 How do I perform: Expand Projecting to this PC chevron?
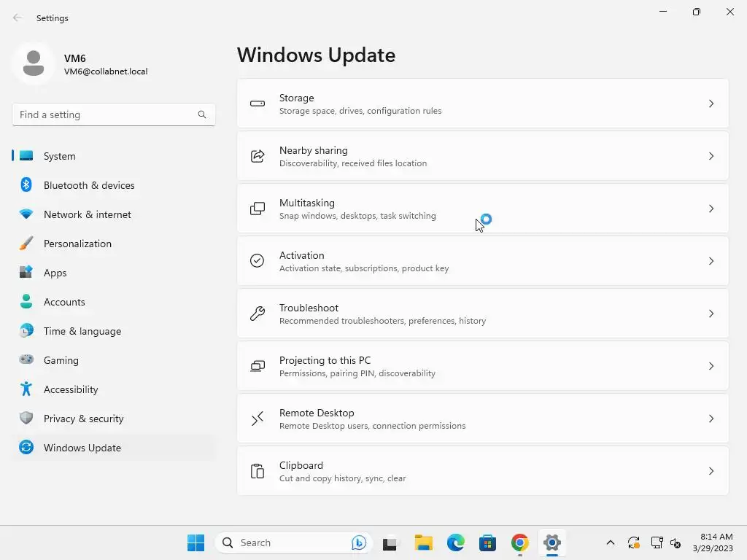[711, 366]
